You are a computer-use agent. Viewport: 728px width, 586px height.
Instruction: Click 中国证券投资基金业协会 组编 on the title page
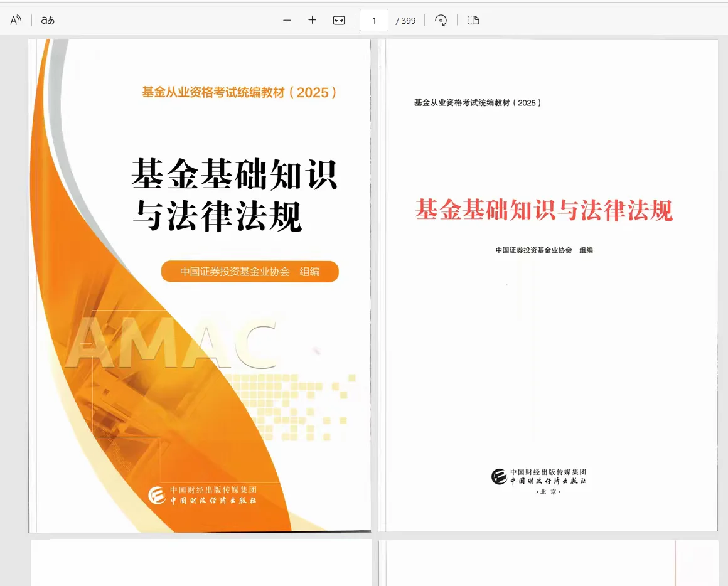[x=544, y=250]
